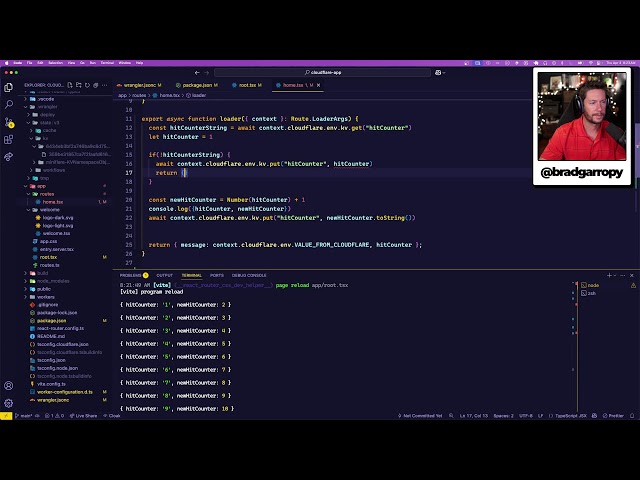Open notifications bell in status bar
Screen dimensions: 640x480
[x=632, y=416]
